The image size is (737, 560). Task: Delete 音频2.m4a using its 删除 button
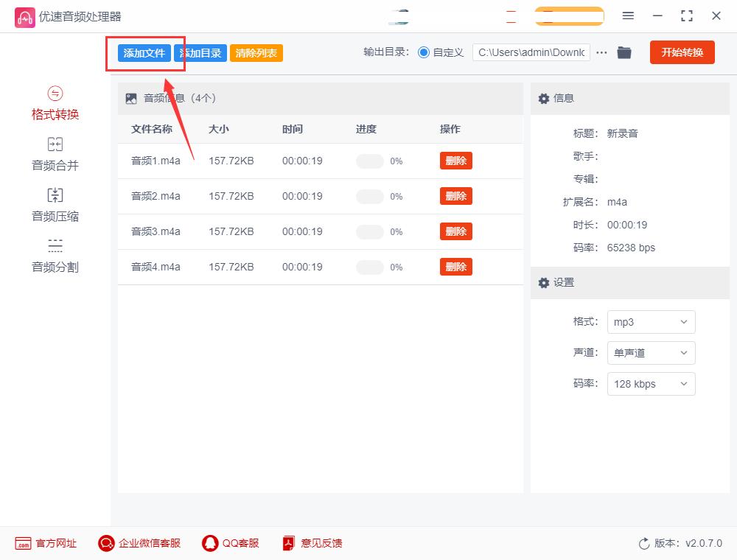click(455, 196)
